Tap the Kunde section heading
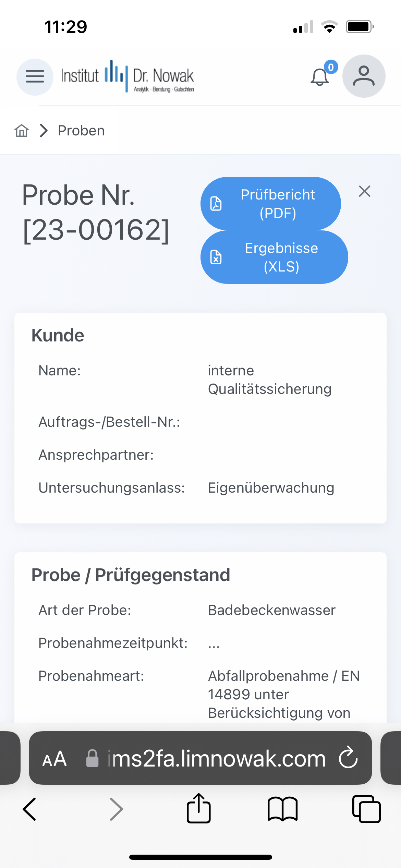401x868 pixels. (58, 335)
